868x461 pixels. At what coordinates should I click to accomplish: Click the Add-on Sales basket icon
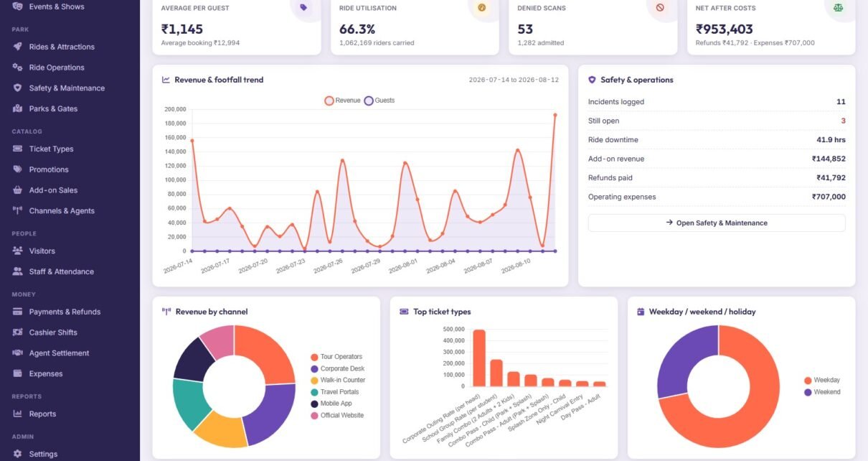click(x=17, y=190)
